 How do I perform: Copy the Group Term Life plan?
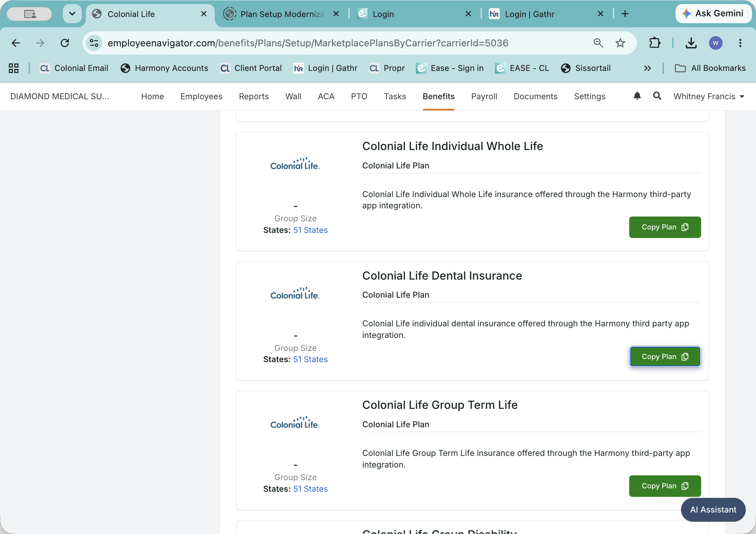pyautogui.click(x=665, y=486)
